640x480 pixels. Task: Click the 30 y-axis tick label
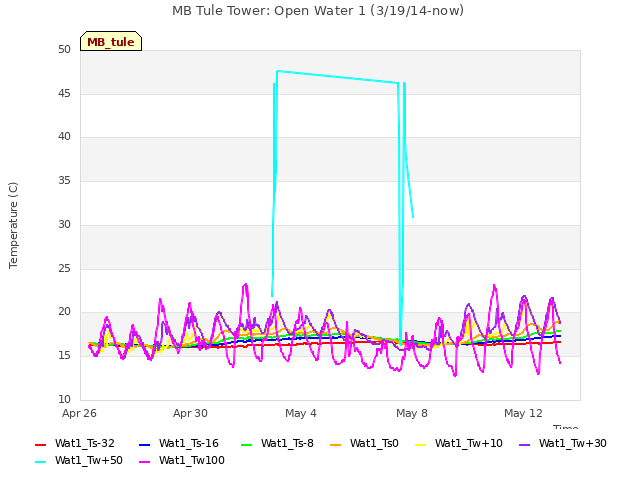tap(64, 224)
